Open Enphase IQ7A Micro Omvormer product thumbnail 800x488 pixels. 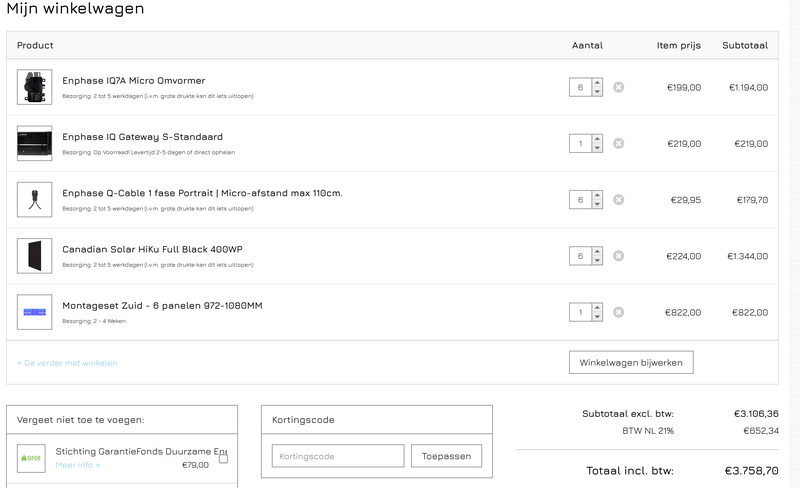(x=34, y=87)
